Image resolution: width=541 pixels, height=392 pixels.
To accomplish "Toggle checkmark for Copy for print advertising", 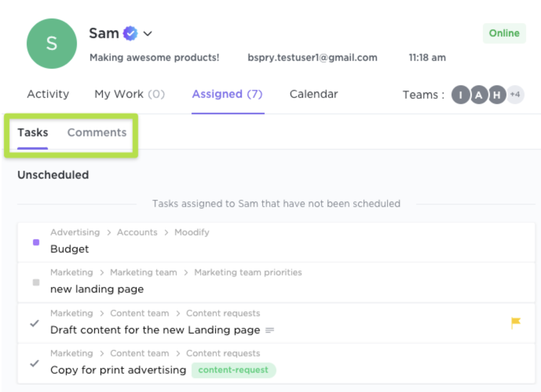I will tap(35, 363).
